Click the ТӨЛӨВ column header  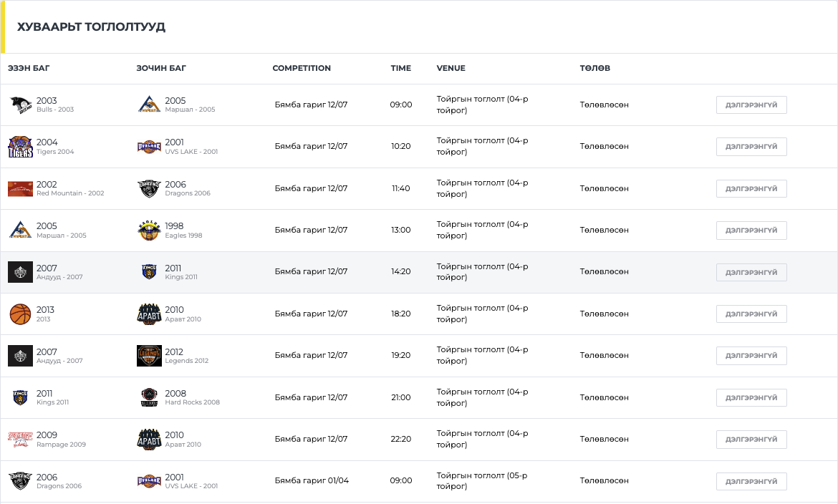point(594,69)
